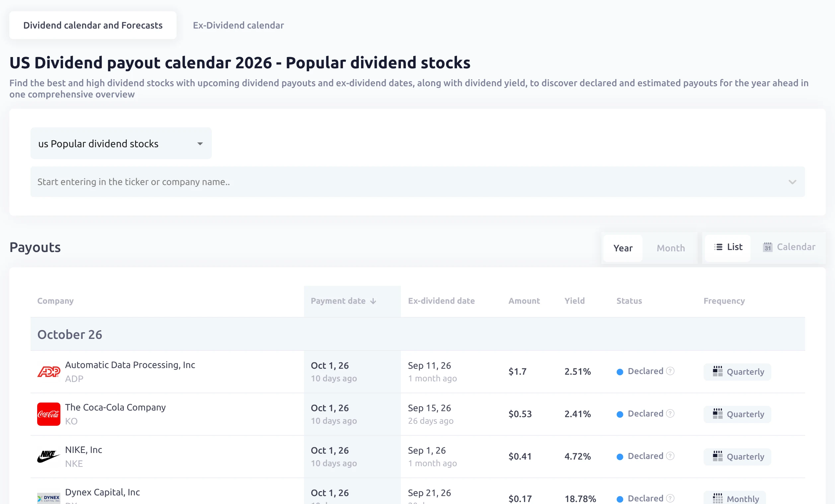
Task: Select the Month payouts view
Action: (671, 248)
